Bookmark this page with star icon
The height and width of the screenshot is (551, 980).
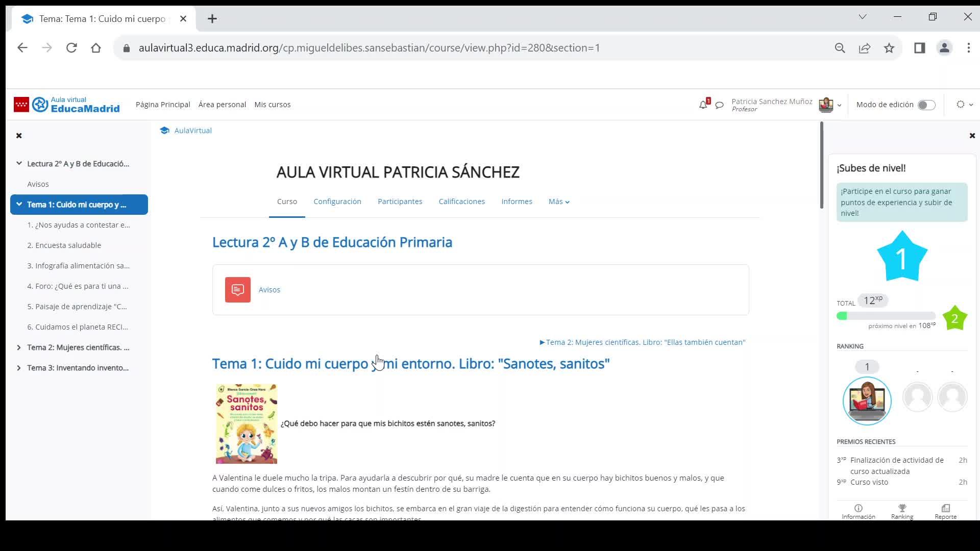[x=889, y=48]
